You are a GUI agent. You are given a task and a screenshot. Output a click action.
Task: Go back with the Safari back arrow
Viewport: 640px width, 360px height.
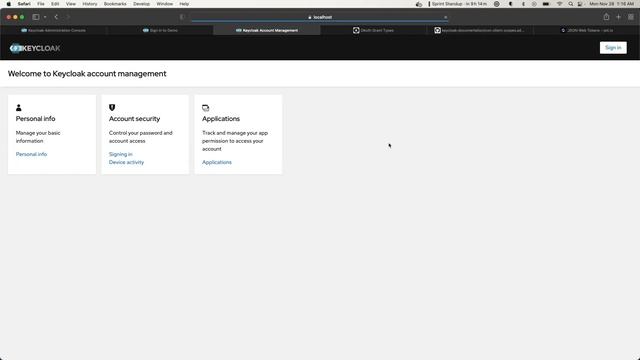(56, 17)
